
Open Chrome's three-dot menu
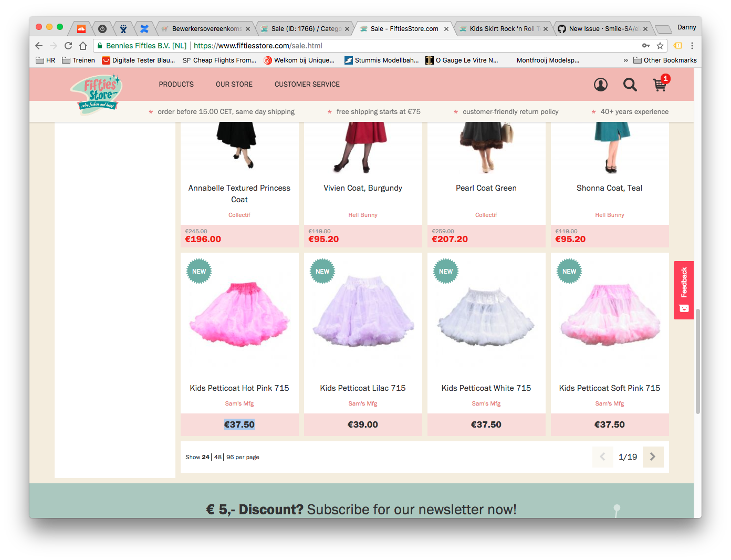tap(692, 46)
